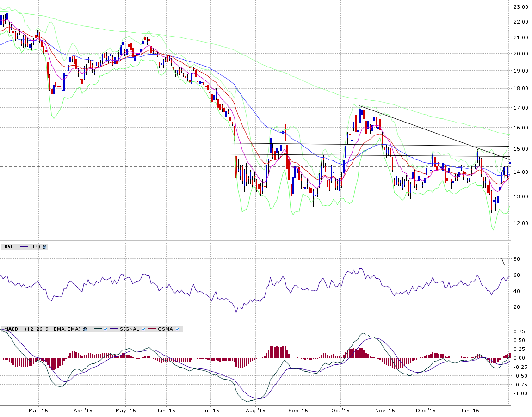Click the RSI 20 level label

coord(517,307)
